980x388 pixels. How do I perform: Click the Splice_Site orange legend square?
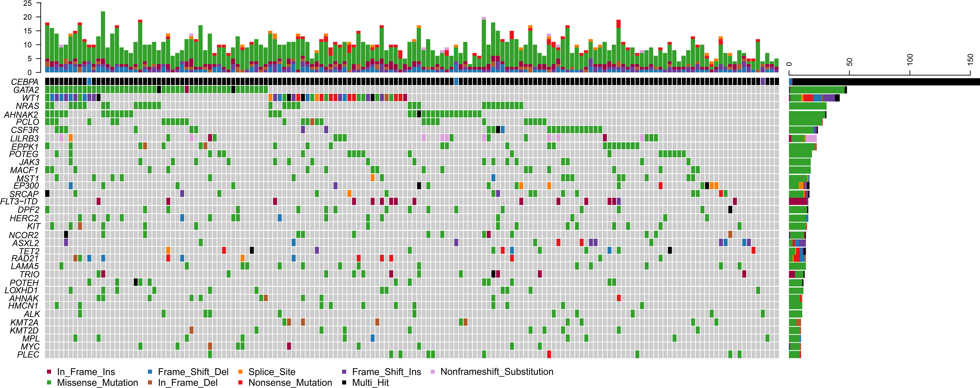pyautogui.click(x=240, y=371)
